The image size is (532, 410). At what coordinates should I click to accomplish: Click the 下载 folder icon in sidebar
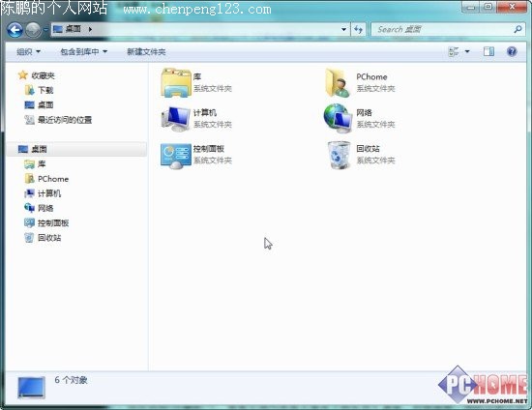[x=30, y=90]
